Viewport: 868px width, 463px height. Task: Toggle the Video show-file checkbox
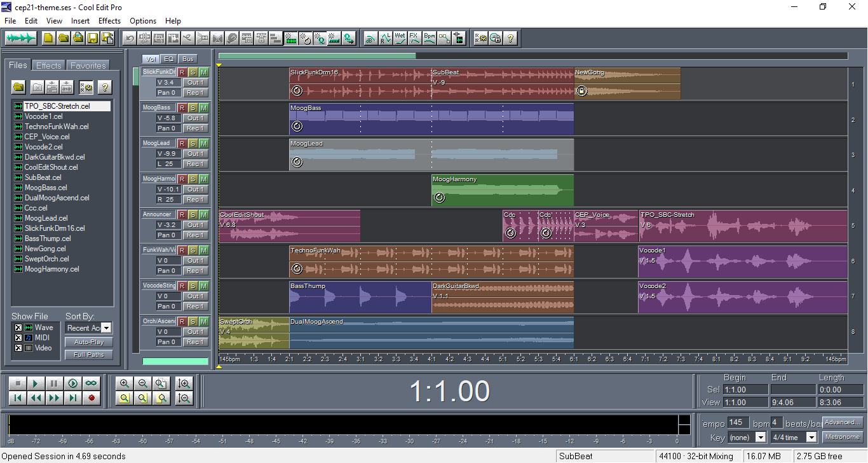tap(18, 348)
